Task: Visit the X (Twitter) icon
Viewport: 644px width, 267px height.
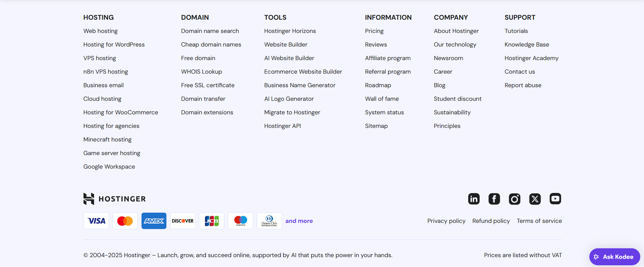Action: coord(535,199)
